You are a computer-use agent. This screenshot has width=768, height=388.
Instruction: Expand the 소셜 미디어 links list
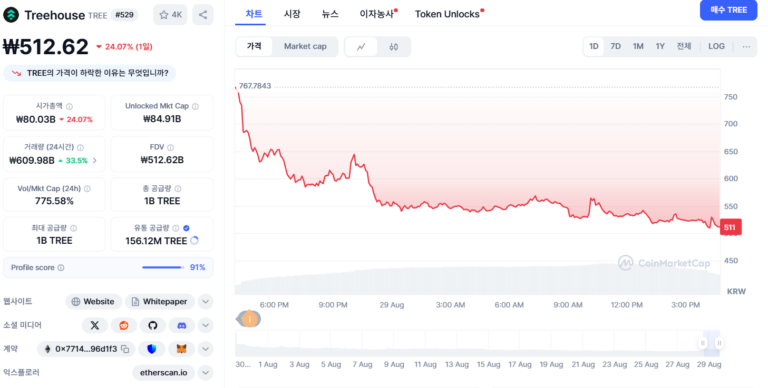click(206, 325)
